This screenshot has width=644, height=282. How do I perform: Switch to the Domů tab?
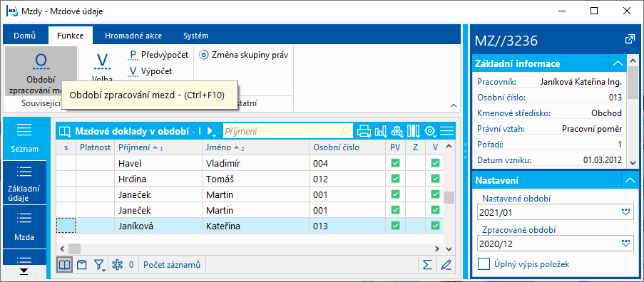pyautogui.click(x=25, y=36)
